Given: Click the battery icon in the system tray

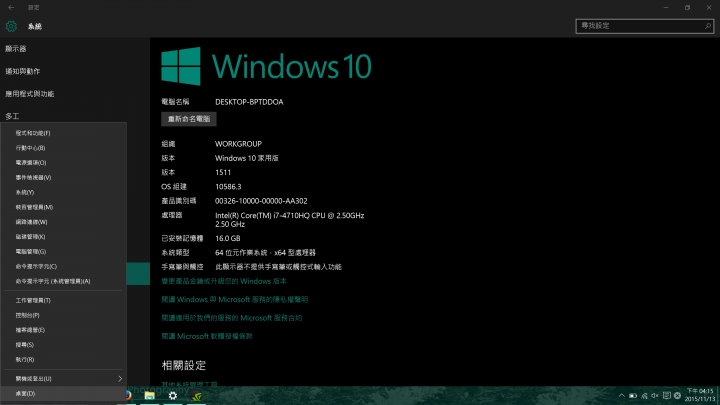Looking at the screenshot, I should [x=633, y=395].
